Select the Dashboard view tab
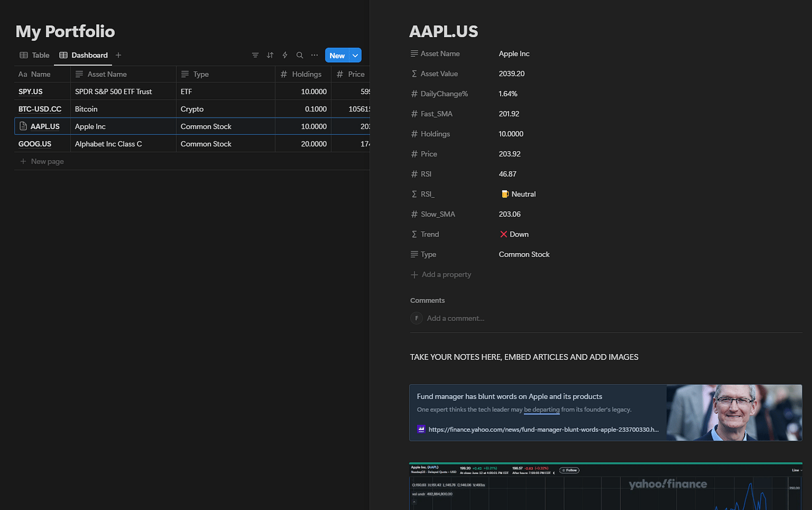This screenshot has height=510, width=812. (x=84, y=55)
